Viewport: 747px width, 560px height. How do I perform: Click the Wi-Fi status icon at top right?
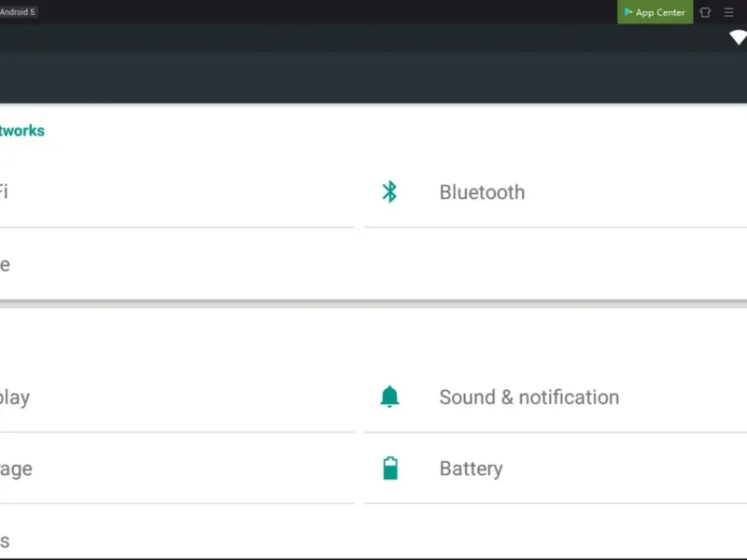[738, 37]
